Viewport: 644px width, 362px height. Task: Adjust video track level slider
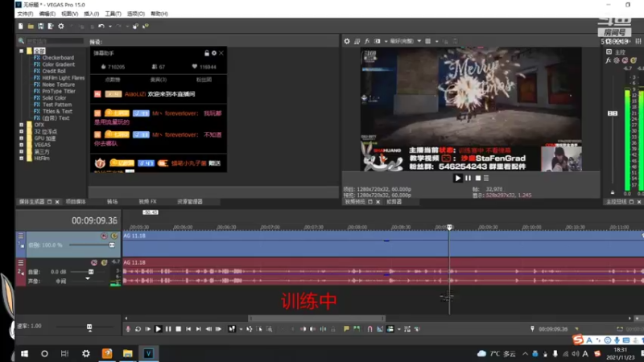pos(112,245)
